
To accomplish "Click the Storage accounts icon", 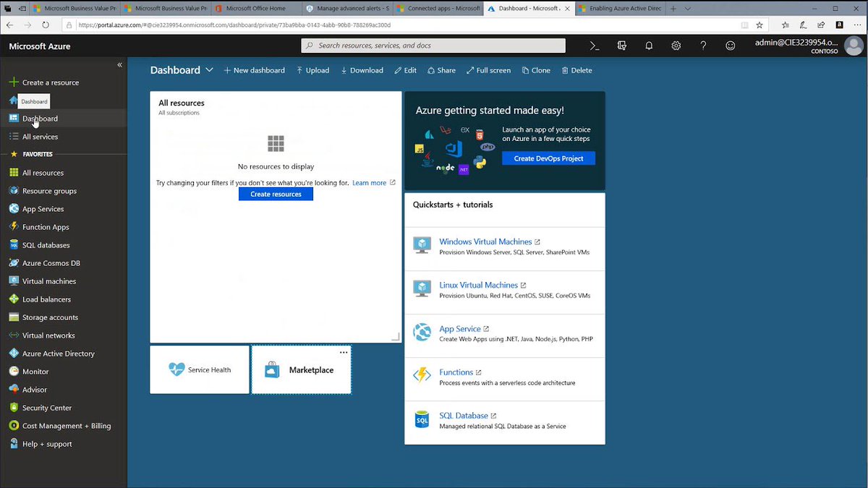I will [x=14, y=317].
